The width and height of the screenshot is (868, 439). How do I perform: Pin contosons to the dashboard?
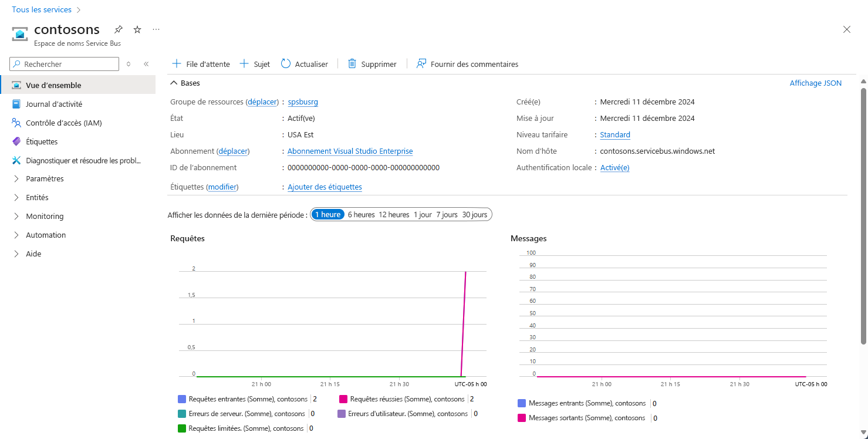tap(118, 29)
